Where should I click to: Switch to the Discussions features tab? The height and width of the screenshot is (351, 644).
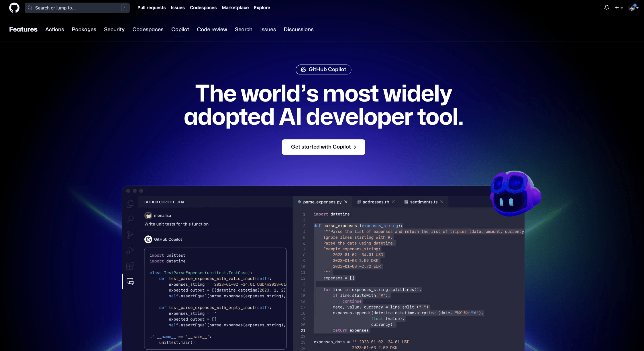299,30
